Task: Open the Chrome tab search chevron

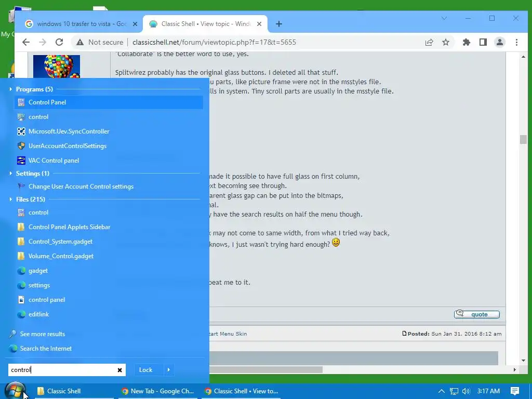Action: point(444,18)
